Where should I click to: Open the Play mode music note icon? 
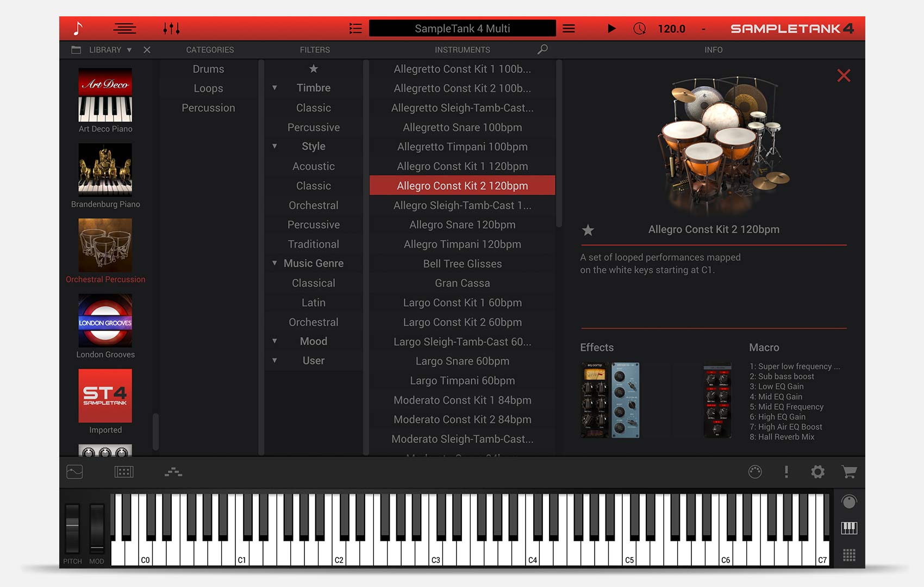[78, 28]
